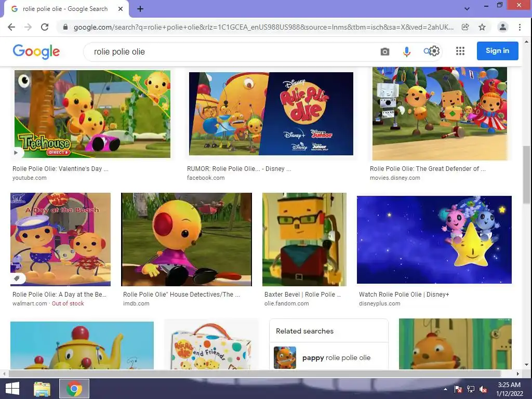Open the taskbar clock and date
Viewport: 532px width, 399px height.
[509, 389]
